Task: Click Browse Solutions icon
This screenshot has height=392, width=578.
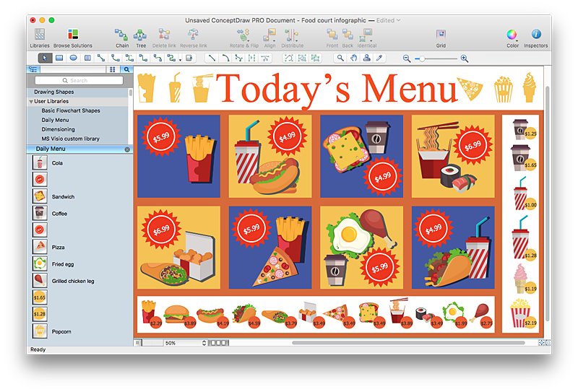Action: [73, 38]
